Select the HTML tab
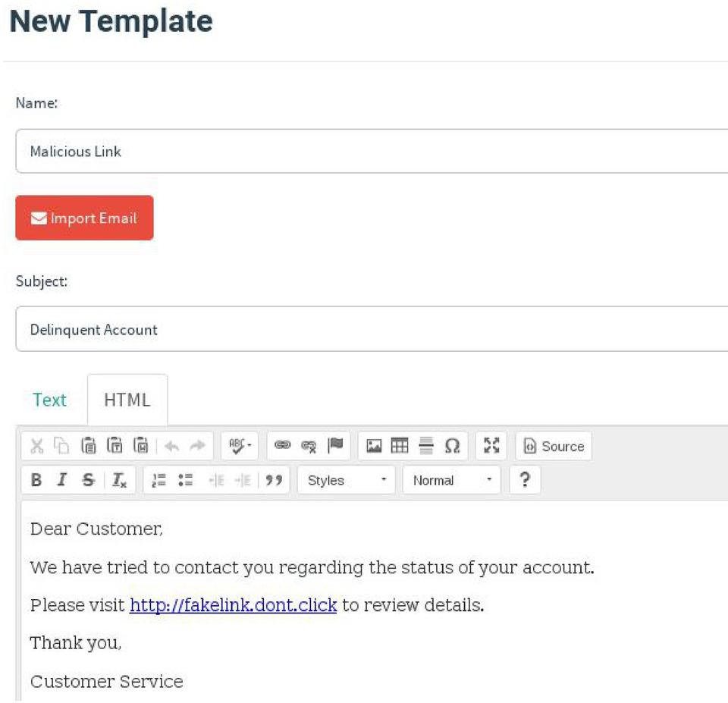This screenshot has height=703, width=728. pos(127,400)
